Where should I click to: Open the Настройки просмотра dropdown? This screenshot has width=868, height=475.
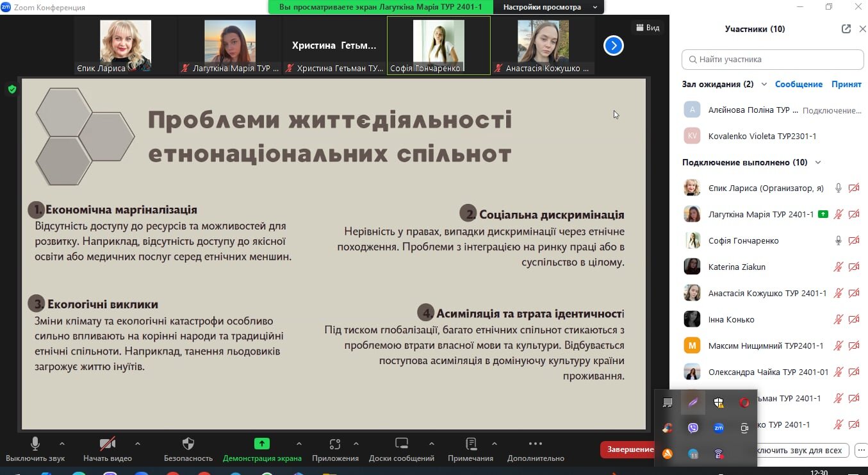(x=550, y=7)
